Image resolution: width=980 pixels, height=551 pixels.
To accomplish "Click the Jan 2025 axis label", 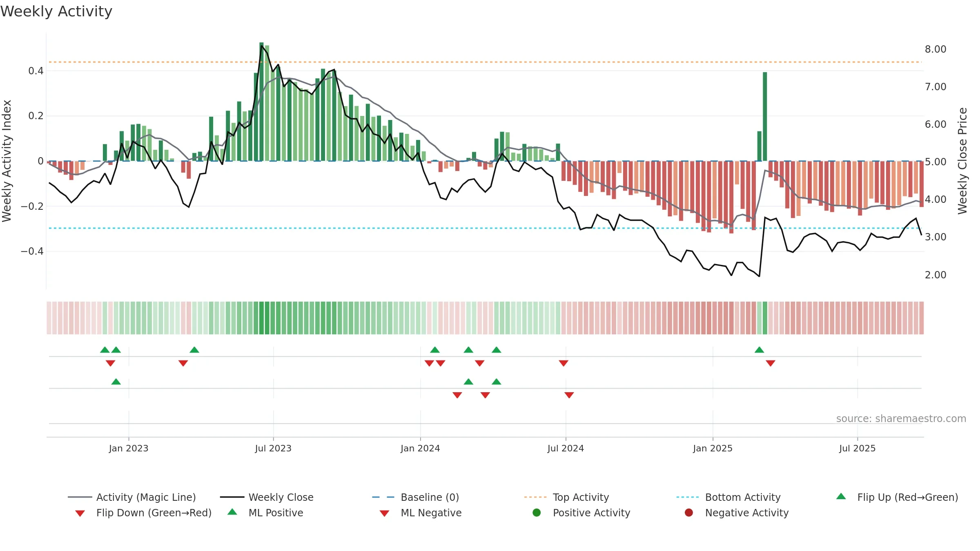I will pos(713,448).
